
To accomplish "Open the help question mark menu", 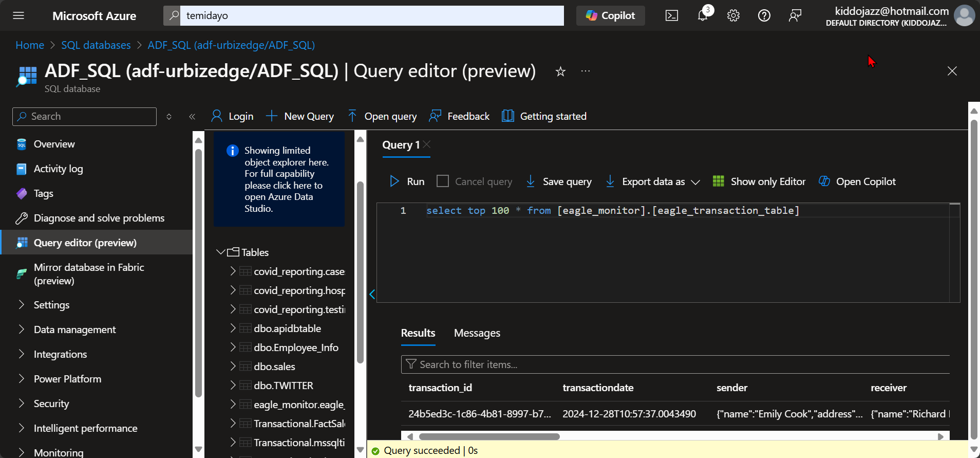I will point(764,15).
